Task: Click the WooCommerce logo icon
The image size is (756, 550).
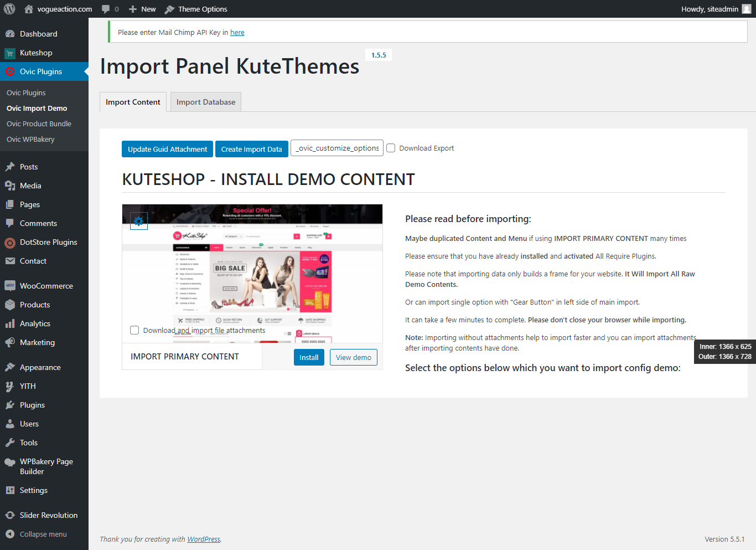Action: 10,286
